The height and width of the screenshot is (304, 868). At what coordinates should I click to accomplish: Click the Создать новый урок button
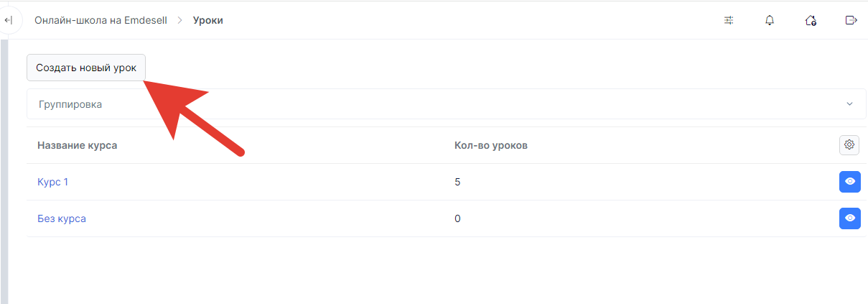pos(86,68)
